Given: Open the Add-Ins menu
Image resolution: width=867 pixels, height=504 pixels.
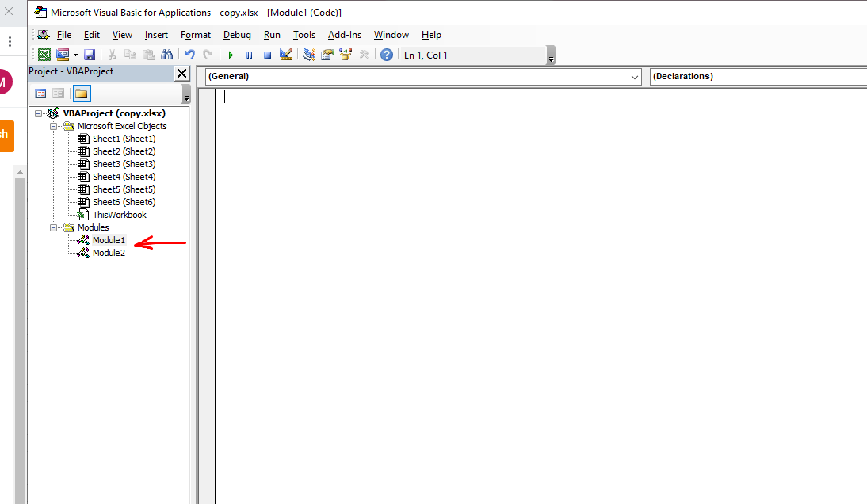Looking at the screenshot, I should point(345,35).
